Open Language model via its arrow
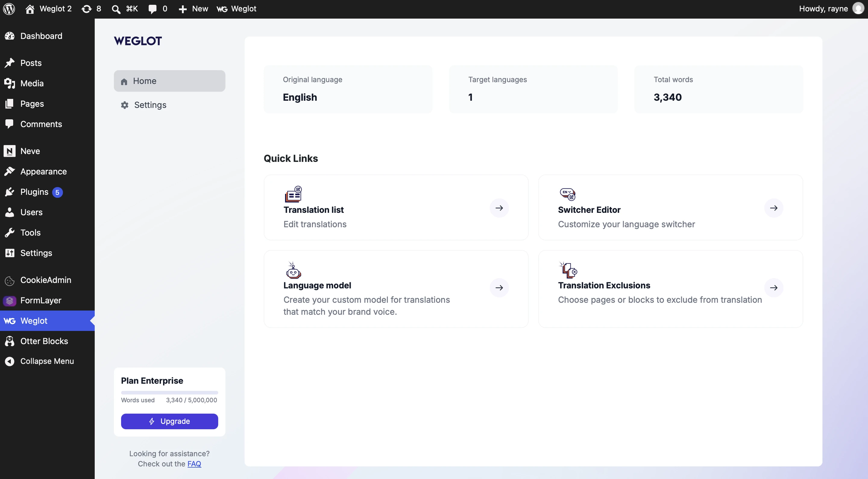 [499, 288]
